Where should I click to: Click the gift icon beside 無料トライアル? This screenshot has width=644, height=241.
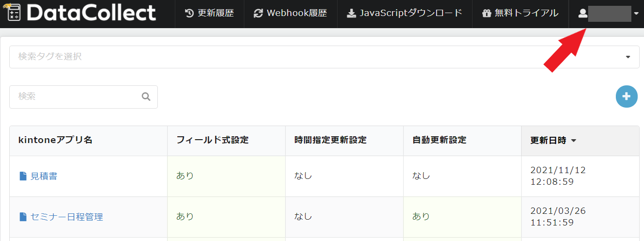pos(487,14)
